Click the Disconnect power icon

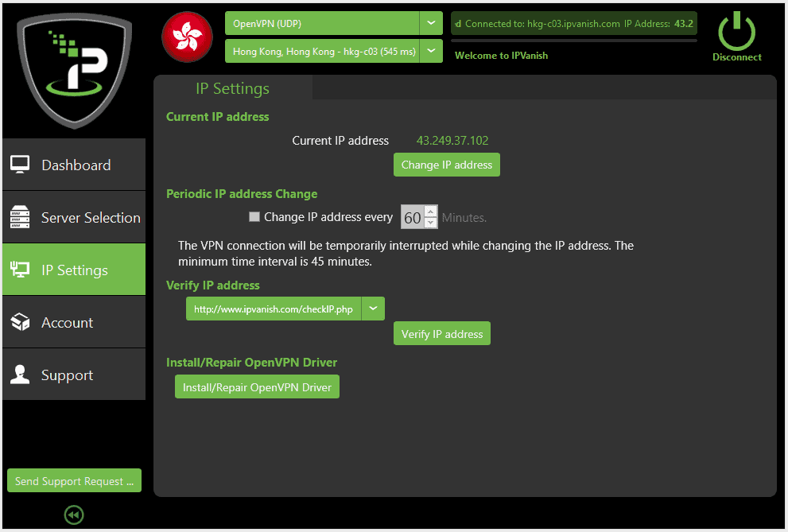pyautogui.click(x=736, y=31)
